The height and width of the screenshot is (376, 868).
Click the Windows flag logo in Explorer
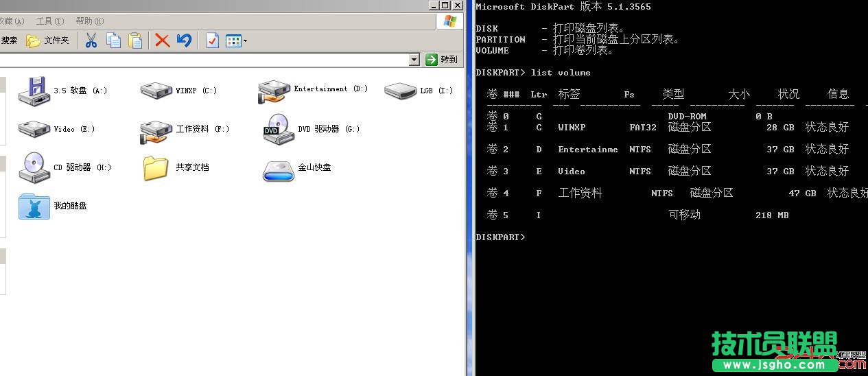point(449,21)
